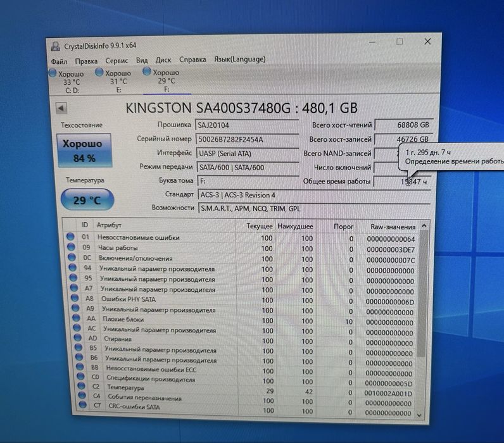Click raw value 000000003DE7

[x=391, y=249]
